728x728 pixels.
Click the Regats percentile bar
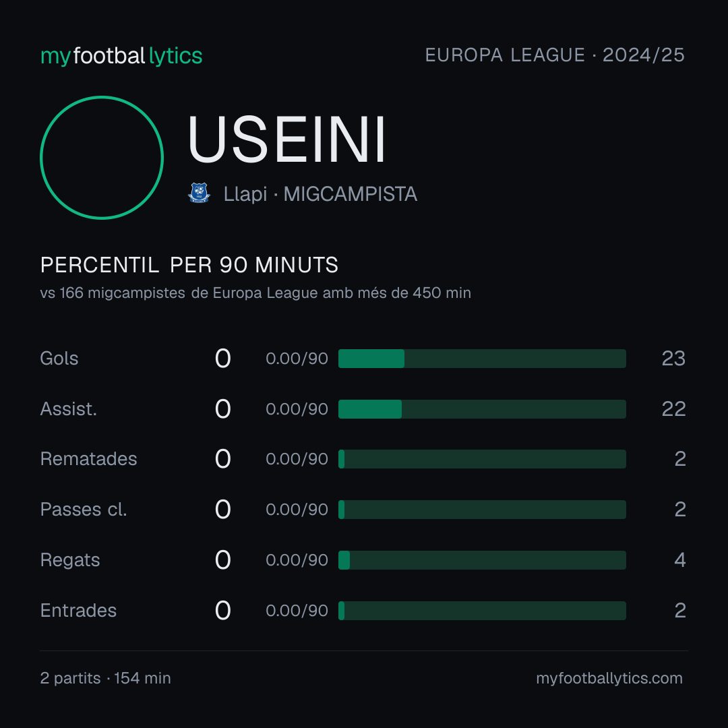(x=482, y=560)
